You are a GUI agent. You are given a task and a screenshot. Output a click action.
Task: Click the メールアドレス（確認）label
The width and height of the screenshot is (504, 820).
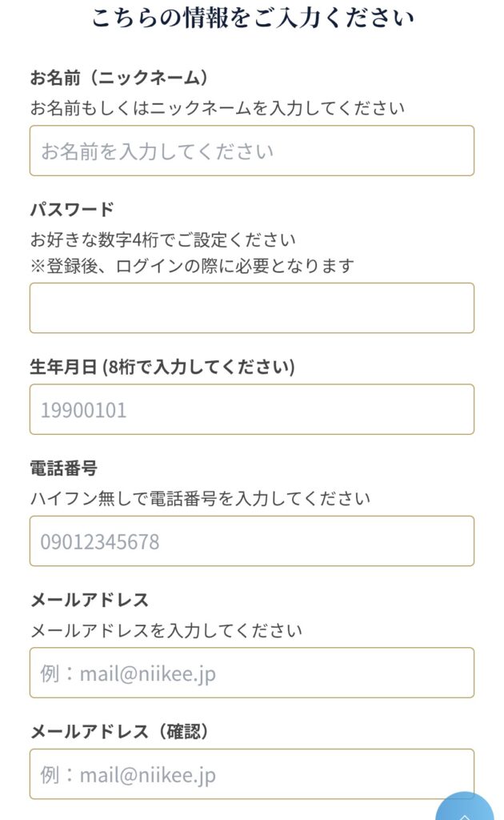[x=119, y=731]
